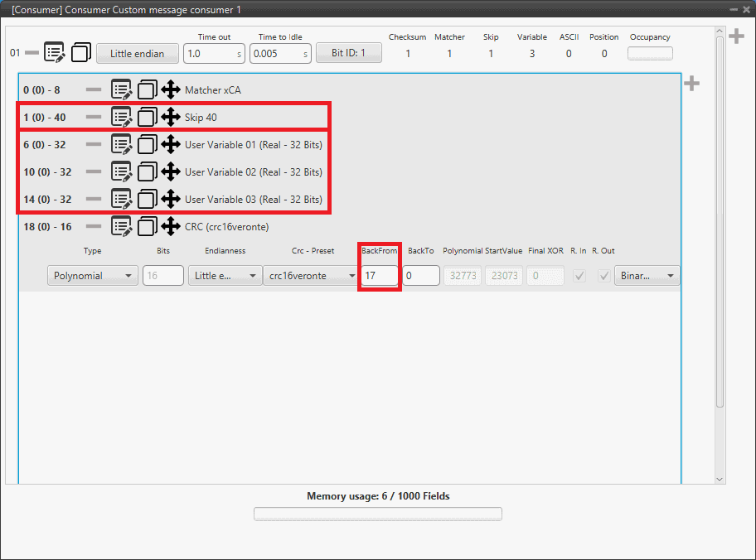
Task: Remove User Variable 02 with minus icon
Action: point(94,172)
